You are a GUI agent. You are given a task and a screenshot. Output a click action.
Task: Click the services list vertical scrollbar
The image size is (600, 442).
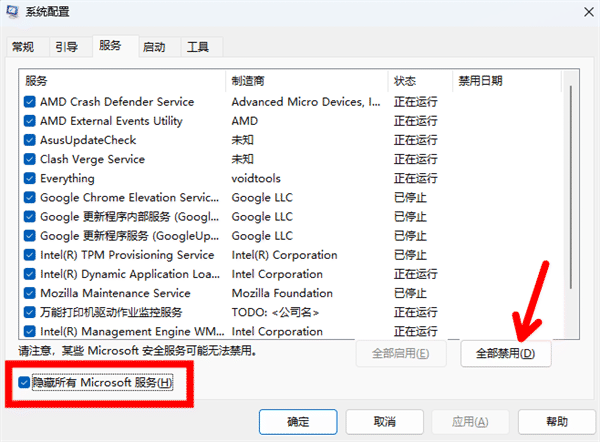point(571,188)
